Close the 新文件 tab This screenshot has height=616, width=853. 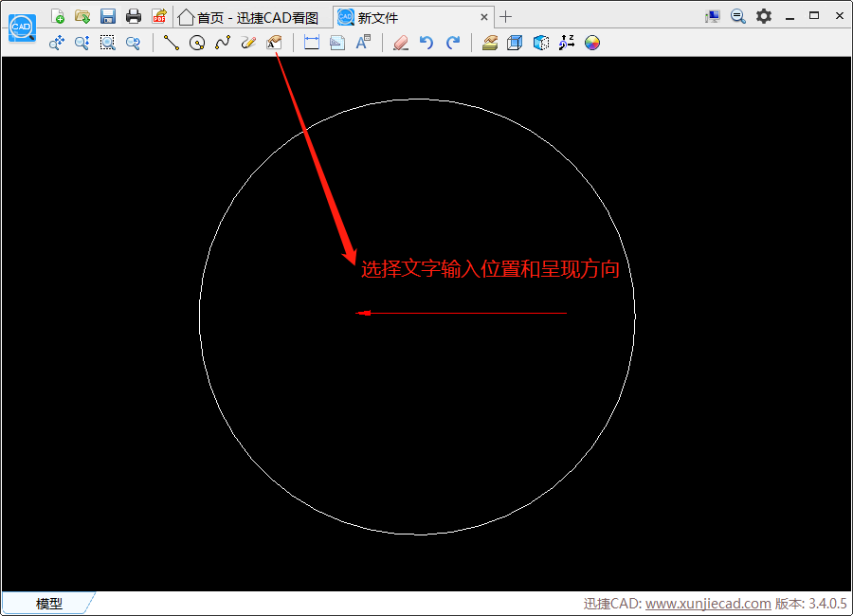tap(483, 17)
